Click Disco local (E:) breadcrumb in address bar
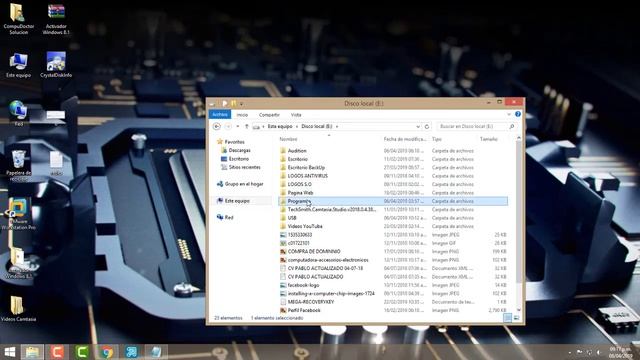 (317, 127)
